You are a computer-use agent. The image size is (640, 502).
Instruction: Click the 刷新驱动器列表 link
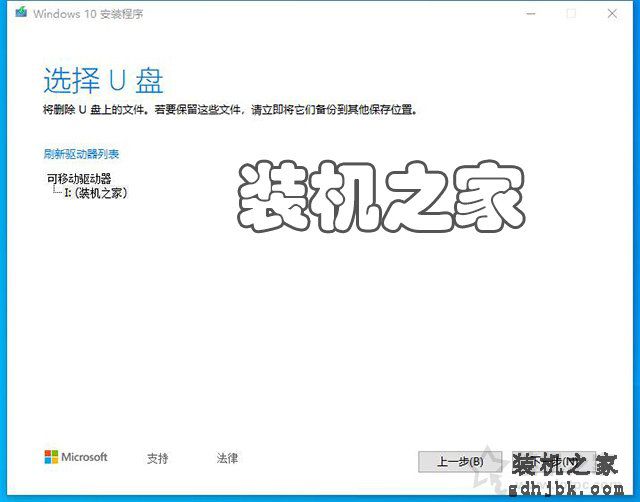[x=81, y=154]
